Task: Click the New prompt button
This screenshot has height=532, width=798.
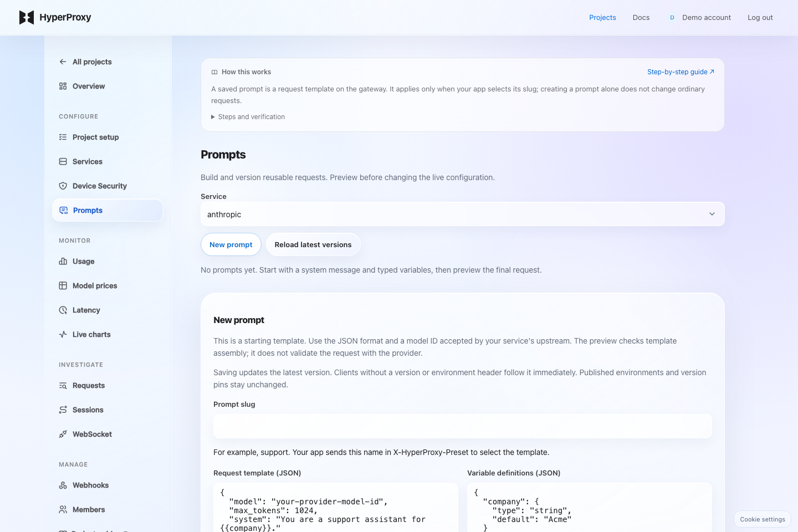Action: coord(231,244)
